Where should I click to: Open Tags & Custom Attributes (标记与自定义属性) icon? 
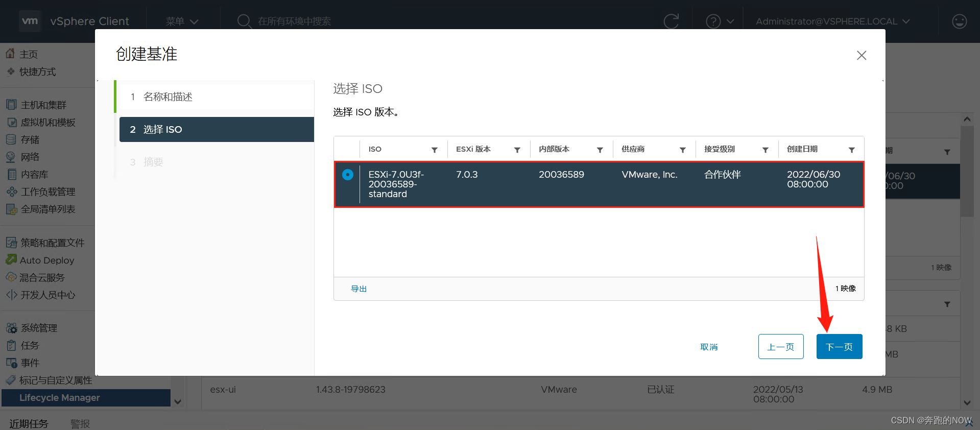tap(10, 380)
